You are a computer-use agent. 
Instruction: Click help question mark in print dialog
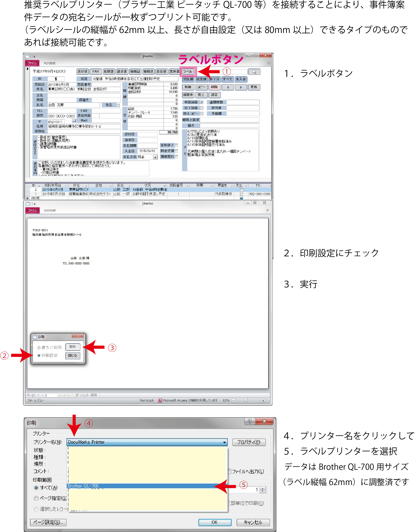(250, 421)
